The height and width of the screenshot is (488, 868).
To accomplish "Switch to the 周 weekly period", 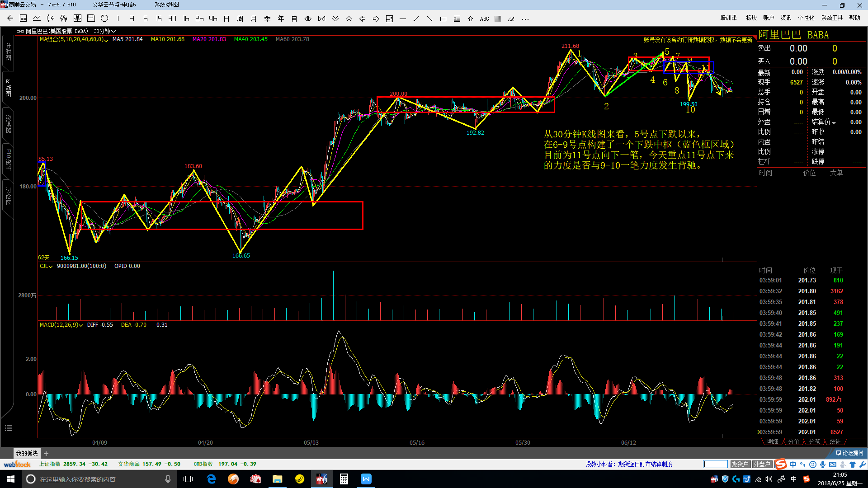I will point(240,19).
